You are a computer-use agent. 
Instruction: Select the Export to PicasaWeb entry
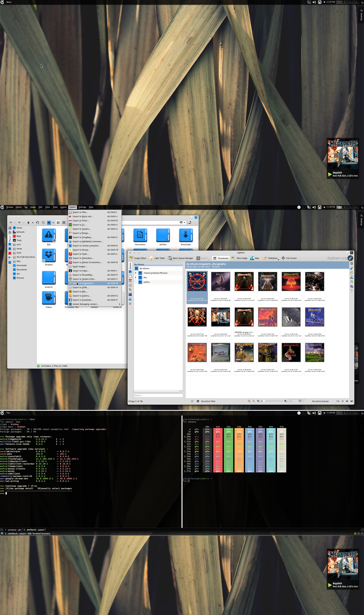[95, 275]
